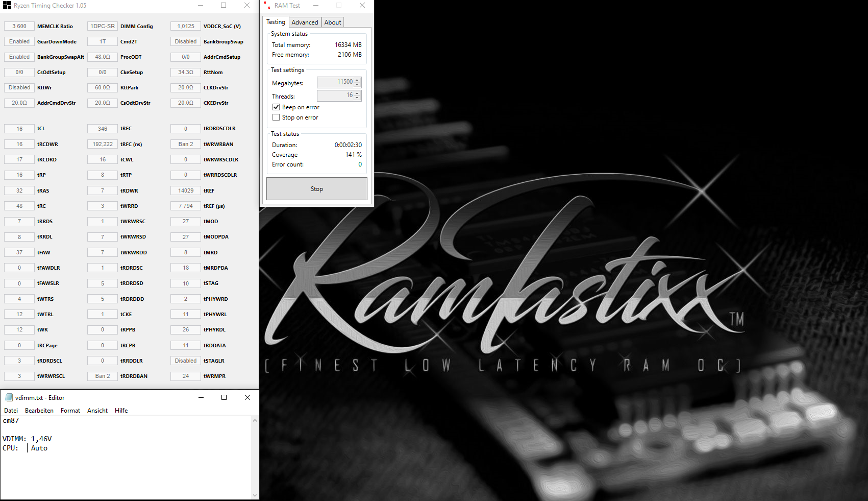868x501 pixels.
Task: Click the tFAW value 37
Action: (x=19, y=252)
